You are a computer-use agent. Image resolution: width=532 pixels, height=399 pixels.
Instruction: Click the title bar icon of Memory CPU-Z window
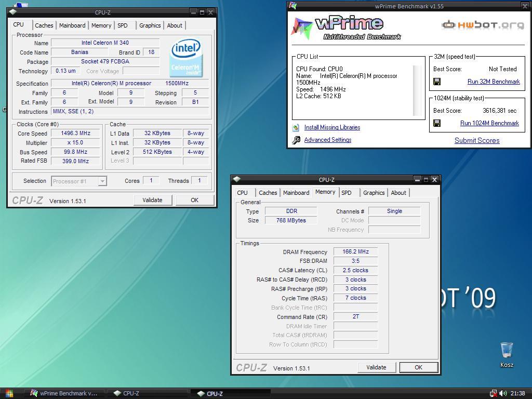237,179
